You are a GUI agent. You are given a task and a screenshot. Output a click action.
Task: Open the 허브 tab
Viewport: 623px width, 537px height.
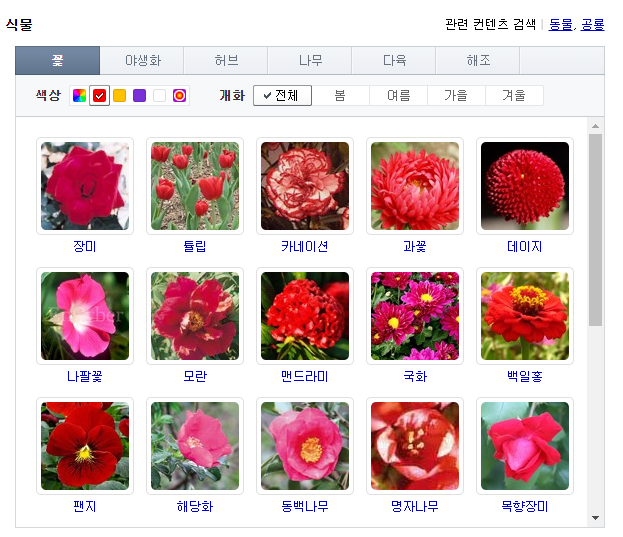226,60
